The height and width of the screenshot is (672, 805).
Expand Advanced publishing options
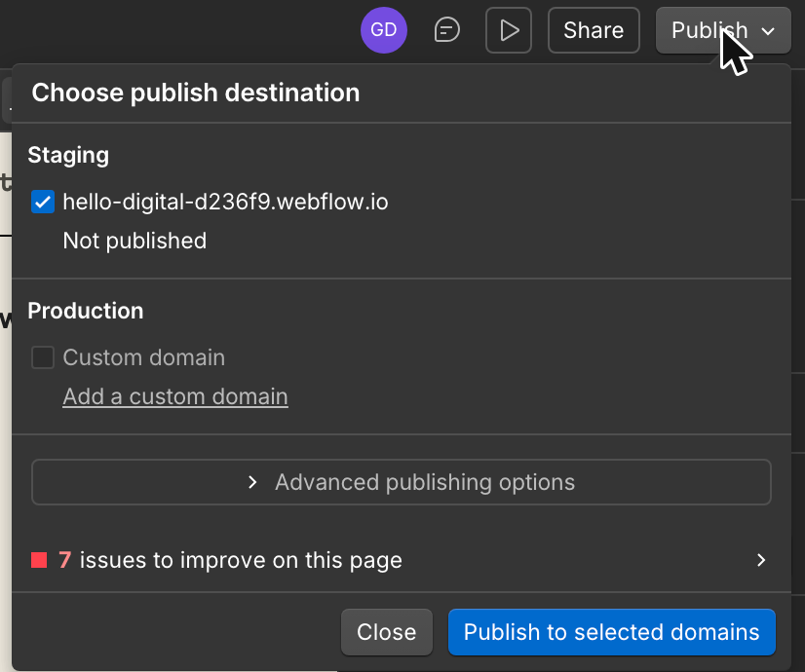pyautogui.click(x=401, y=482)
